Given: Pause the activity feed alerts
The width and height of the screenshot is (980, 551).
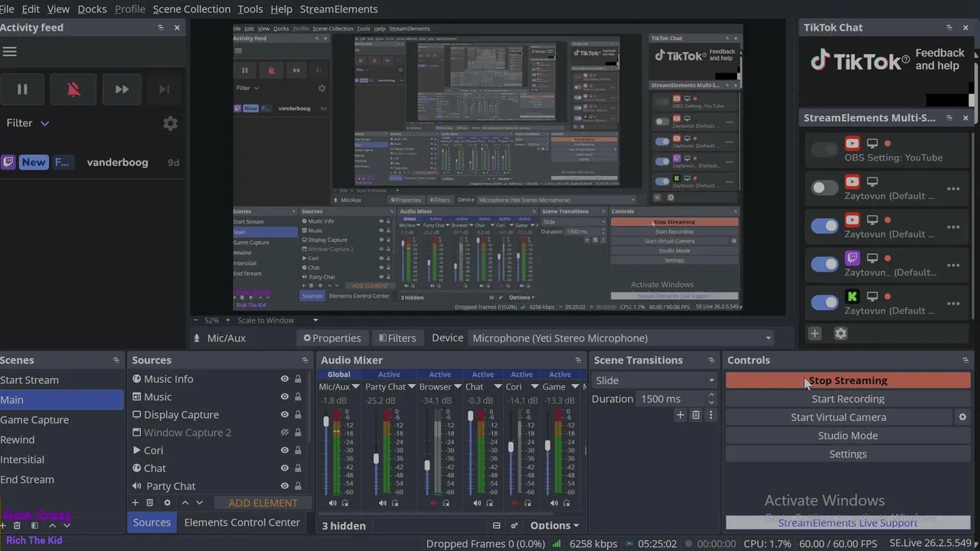Looking at the screenshot, I should click(22, 90).
